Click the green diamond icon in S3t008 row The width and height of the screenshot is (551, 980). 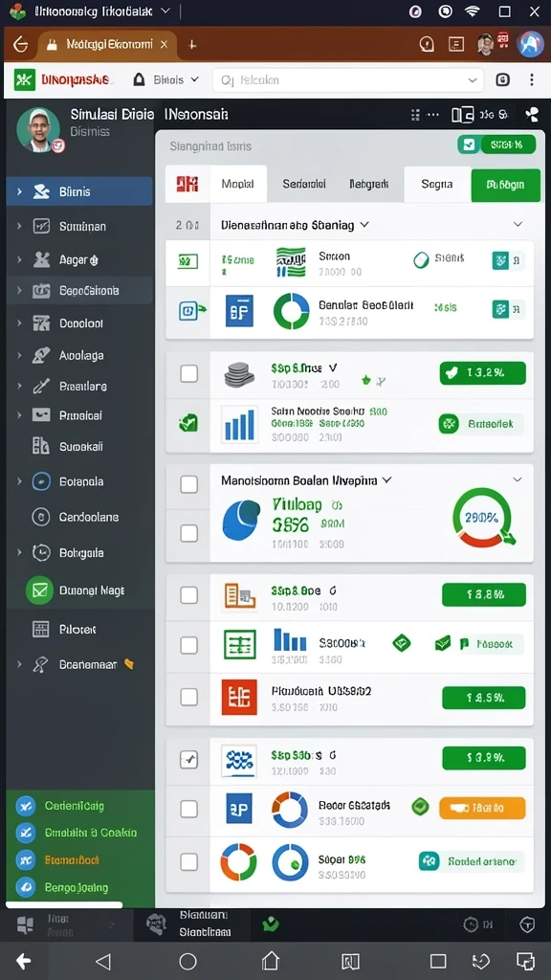point(401,642)
